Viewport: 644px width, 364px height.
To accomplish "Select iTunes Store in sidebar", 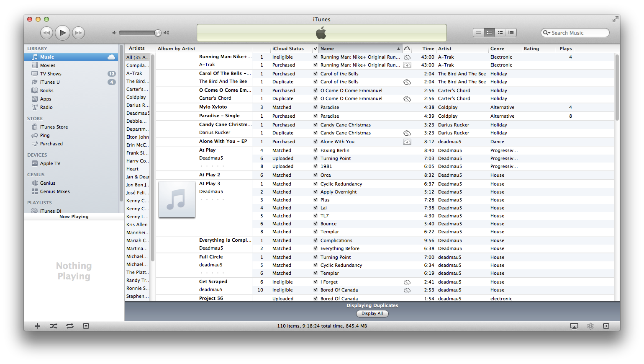I will [54, 127].
